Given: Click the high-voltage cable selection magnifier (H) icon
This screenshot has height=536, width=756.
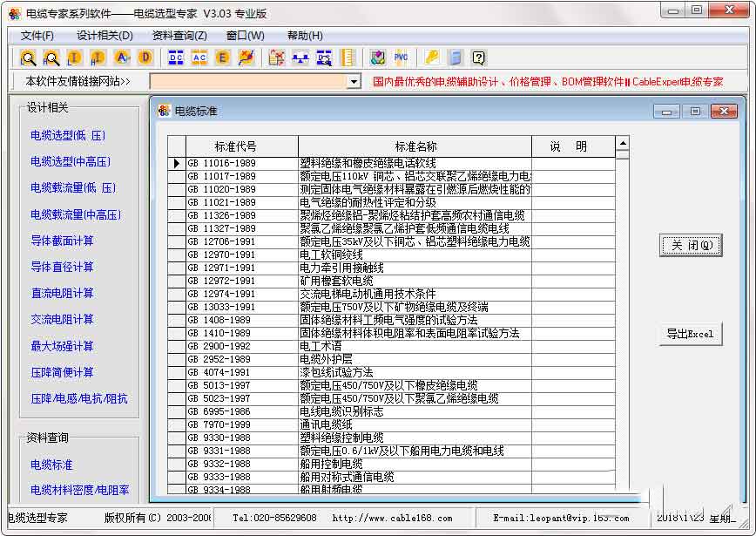Looking at the screenshot, I should (x=51, y=58).
